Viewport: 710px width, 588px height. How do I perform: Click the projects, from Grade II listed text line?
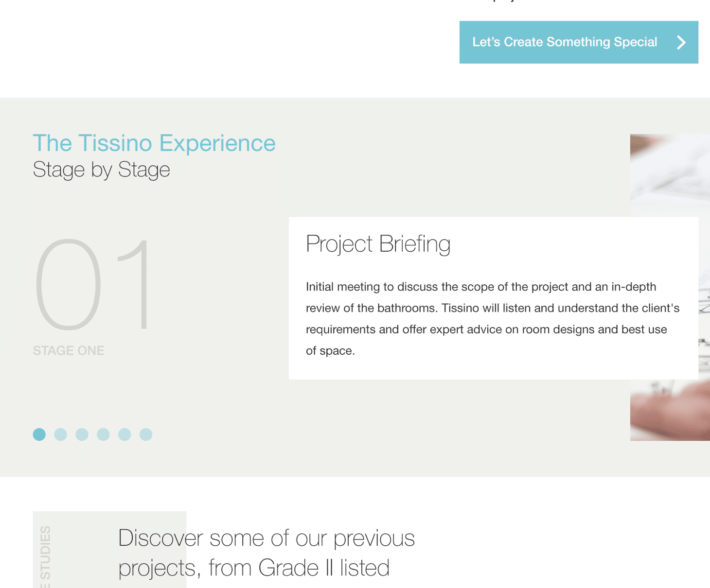tap(253, 568)
